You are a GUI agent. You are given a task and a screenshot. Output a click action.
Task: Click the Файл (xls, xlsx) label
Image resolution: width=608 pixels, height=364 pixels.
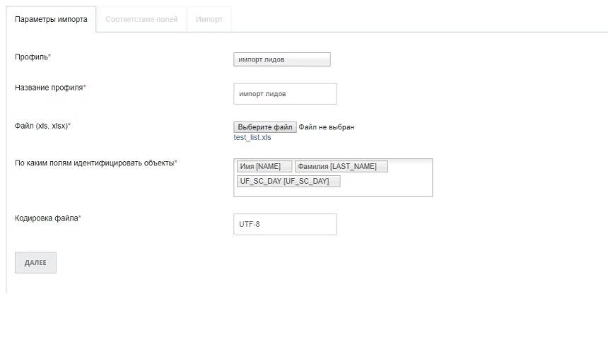click(41, 126)
